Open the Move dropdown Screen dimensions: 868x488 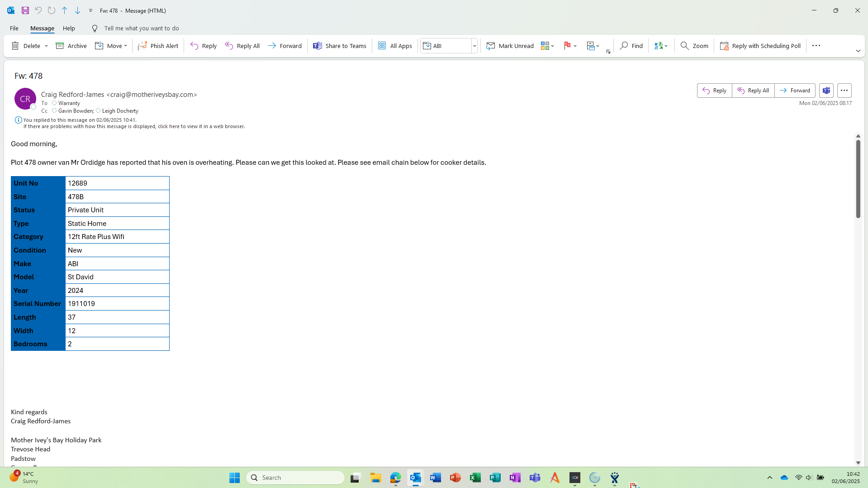click(111, 46)
